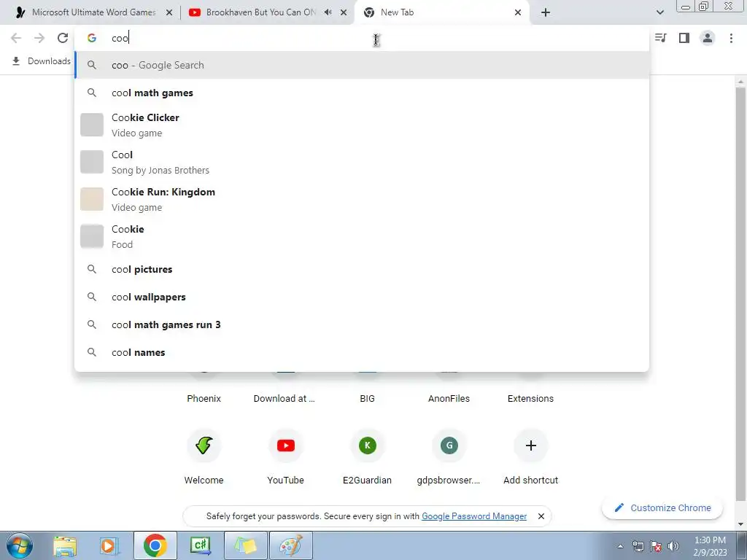Image resolution: width=747 pixels, height=560 pixels.
Task: Open the Phoenix shortcut
Action: pyautogui.click(x=204, y=399)
